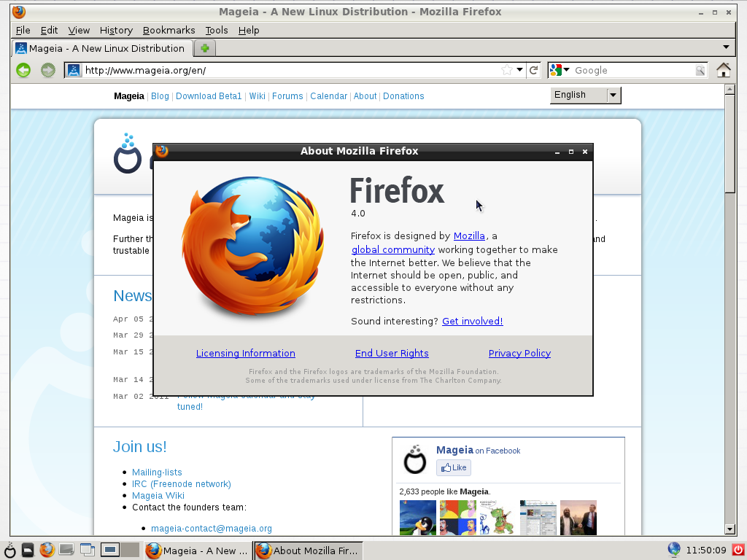Screen dimensions: 747x560
Task: Click the Facebook Like button
Action: pyautogui.click(x=454, y=467)
